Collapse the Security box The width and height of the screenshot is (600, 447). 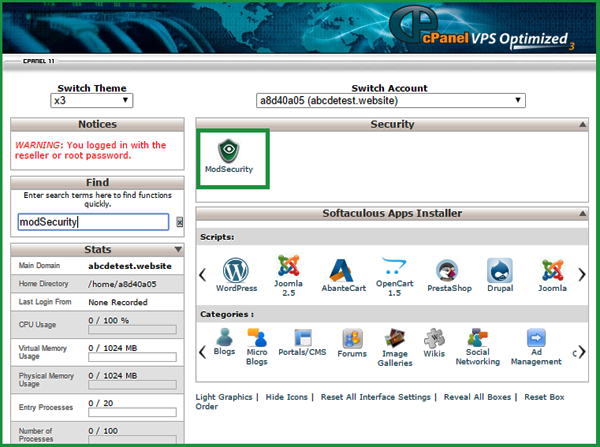coord(582,124)
